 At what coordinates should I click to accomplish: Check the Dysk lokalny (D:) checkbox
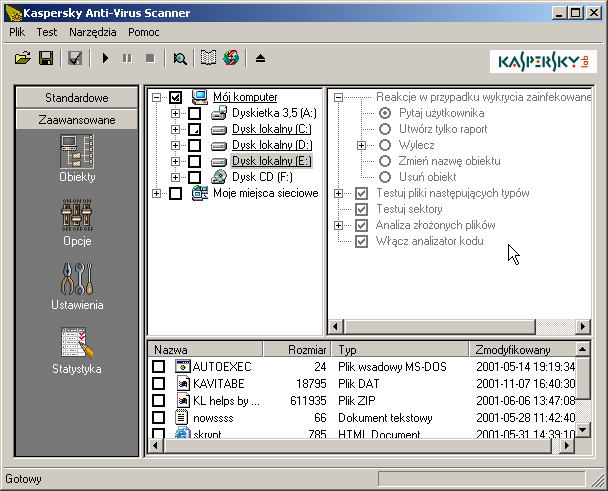[194, 145]
